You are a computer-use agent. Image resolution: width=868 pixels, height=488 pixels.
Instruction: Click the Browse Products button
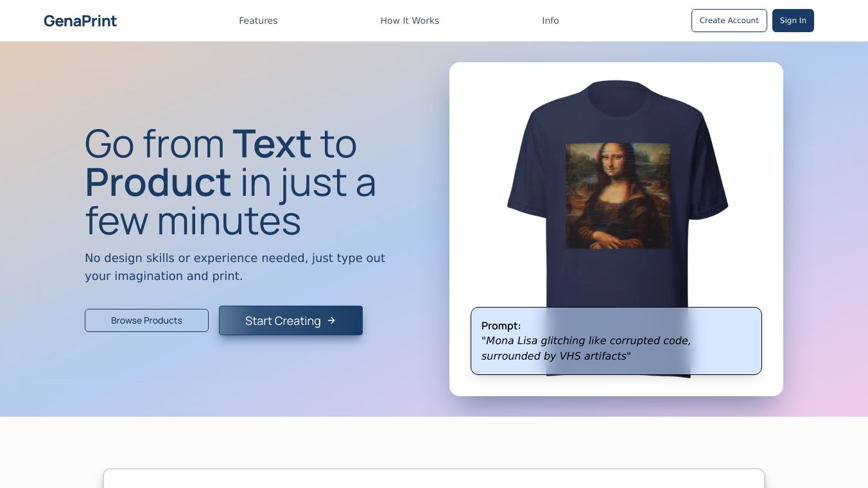pyautogui.click(x=146, y=320)
